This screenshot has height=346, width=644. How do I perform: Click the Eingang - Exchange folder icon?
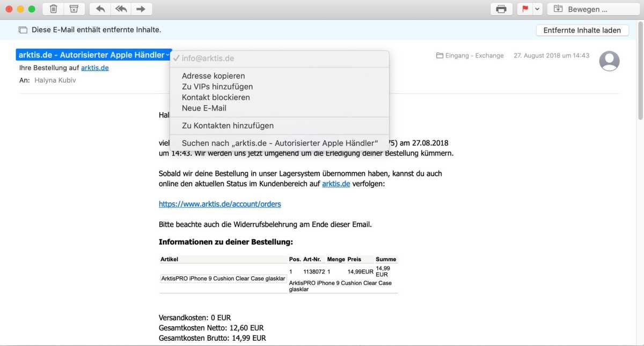point(440,56)
